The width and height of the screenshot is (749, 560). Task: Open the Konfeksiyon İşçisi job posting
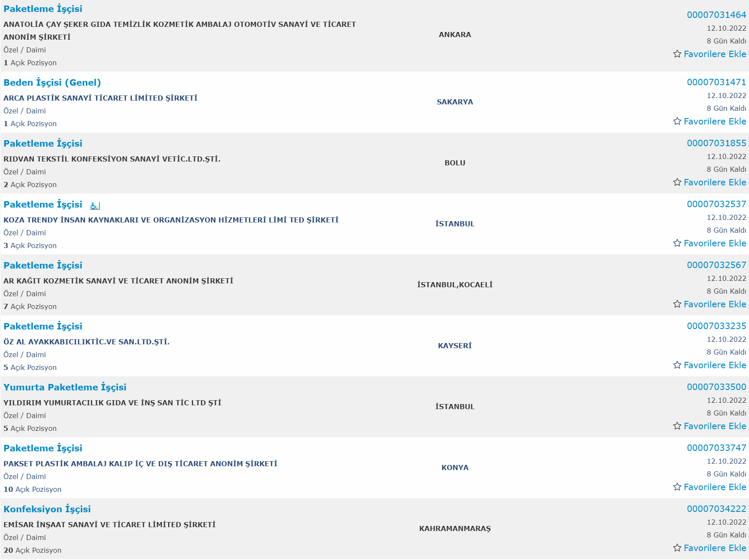pyautogui.click(x=47, y=509)
